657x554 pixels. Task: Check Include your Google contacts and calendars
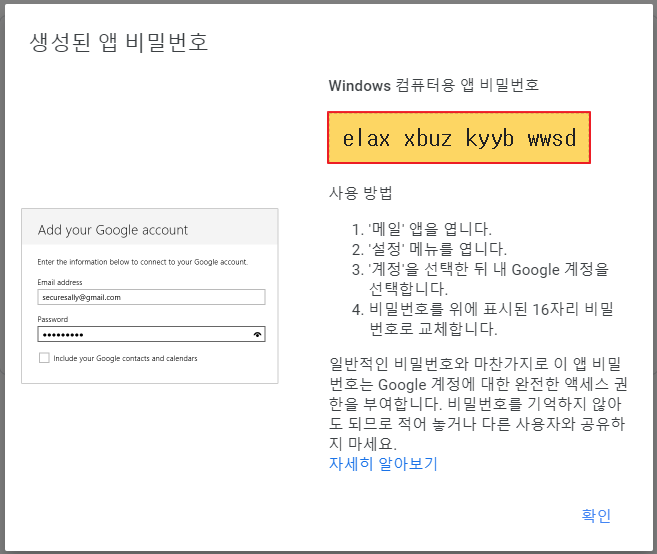(44, 358)
